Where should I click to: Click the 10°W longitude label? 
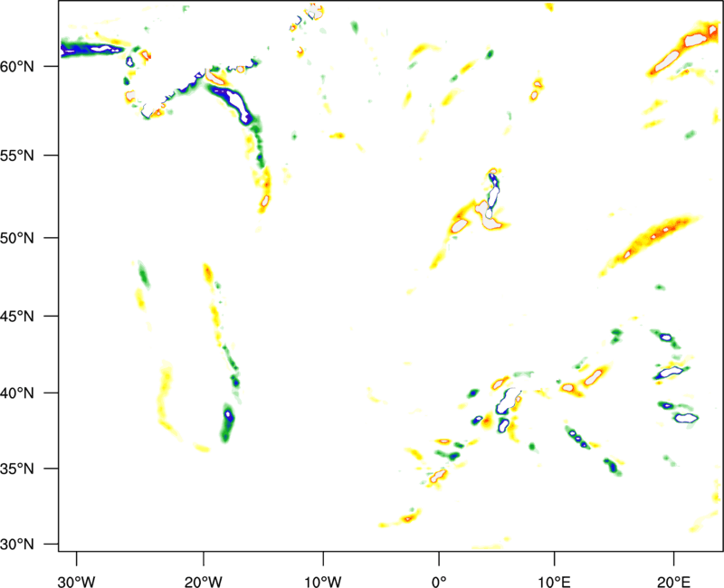(323, 582)
